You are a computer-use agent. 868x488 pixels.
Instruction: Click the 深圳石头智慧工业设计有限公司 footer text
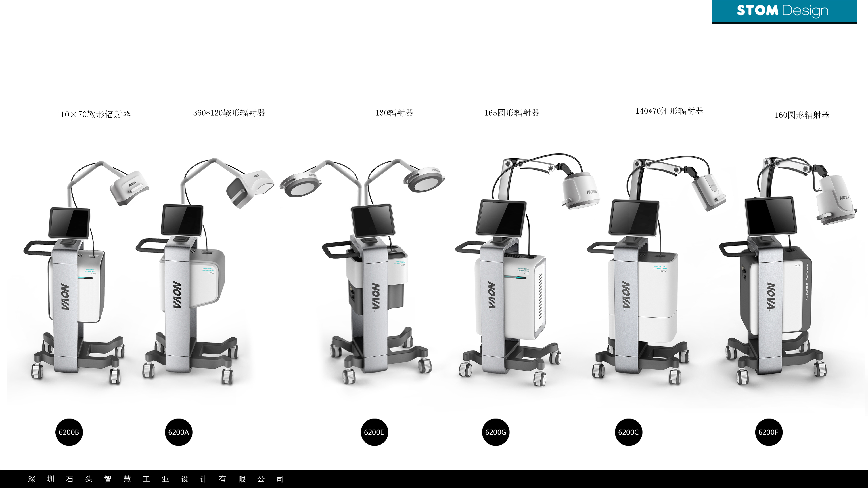(156, 479)
